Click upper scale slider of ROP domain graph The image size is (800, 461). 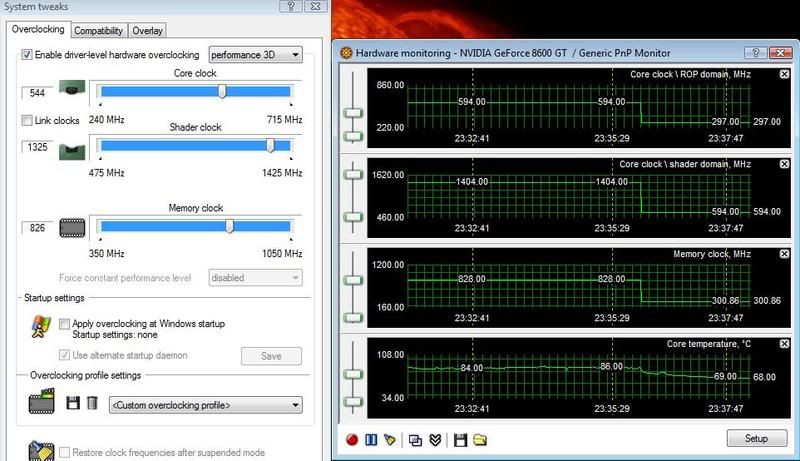353,113
